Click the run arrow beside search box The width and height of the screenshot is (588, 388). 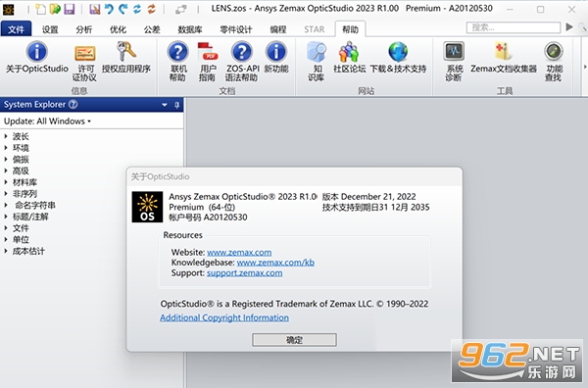click(569, 27)
